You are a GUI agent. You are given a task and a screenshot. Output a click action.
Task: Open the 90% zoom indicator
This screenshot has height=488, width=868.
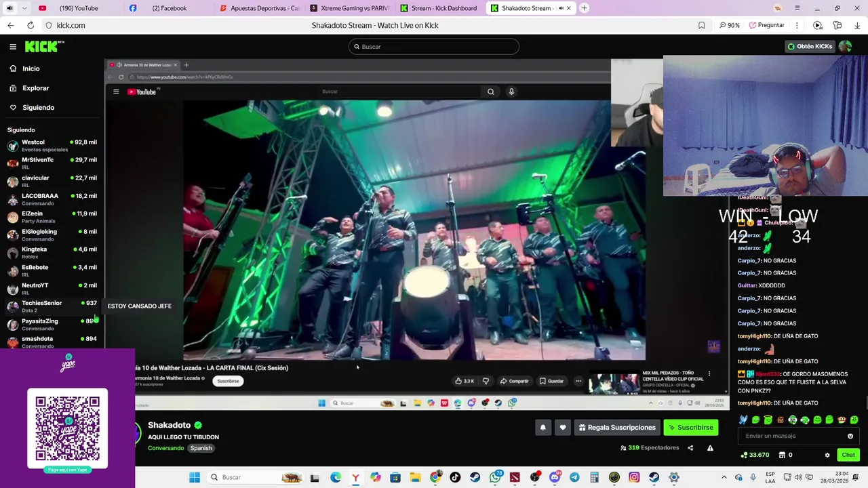pos(730,25)
